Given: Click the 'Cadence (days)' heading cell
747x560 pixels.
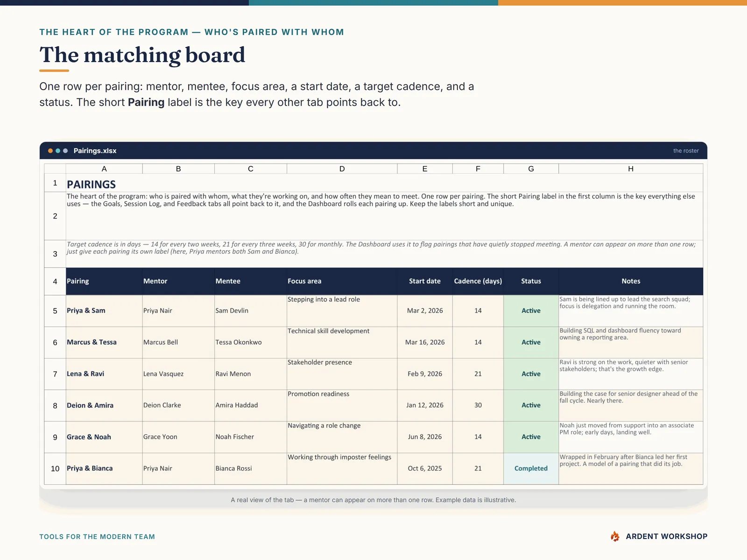Looking at the screenshot, I should pos(478,281).
